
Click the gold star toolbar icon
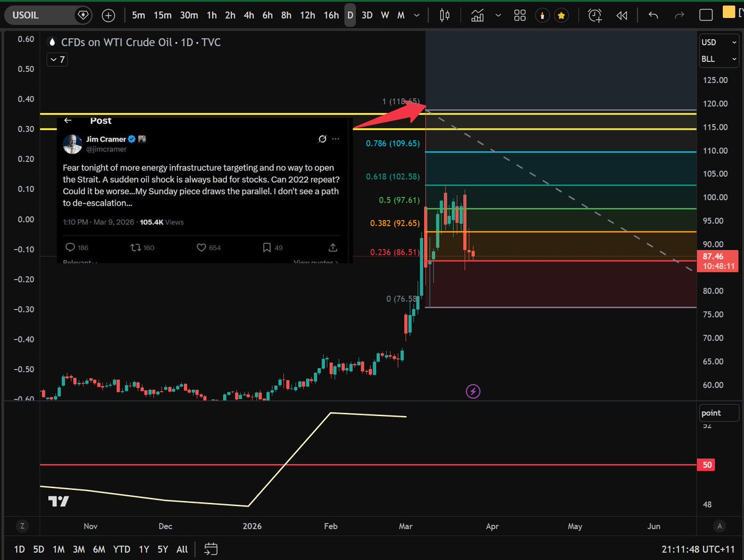pos(562,16)
